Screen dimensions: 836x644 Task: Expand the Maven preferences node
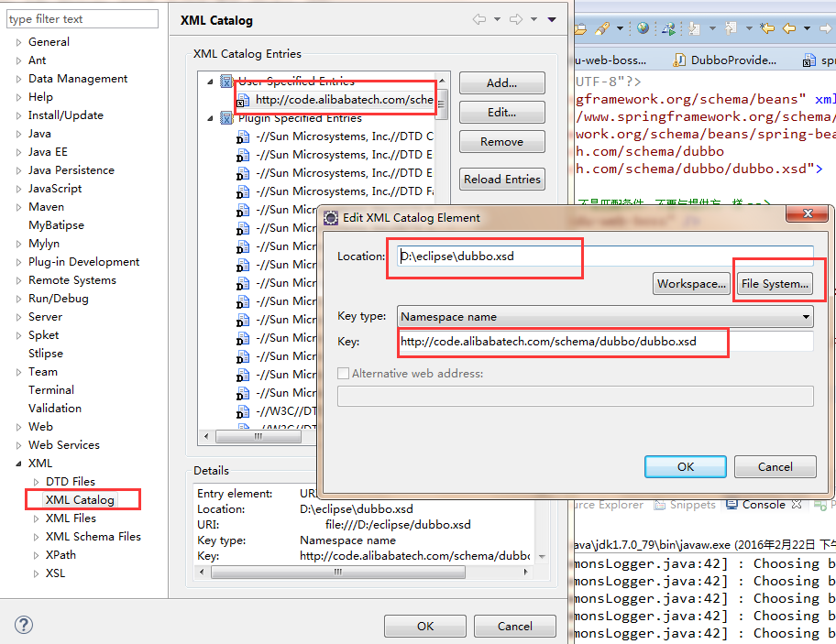(x=18, y=207)
